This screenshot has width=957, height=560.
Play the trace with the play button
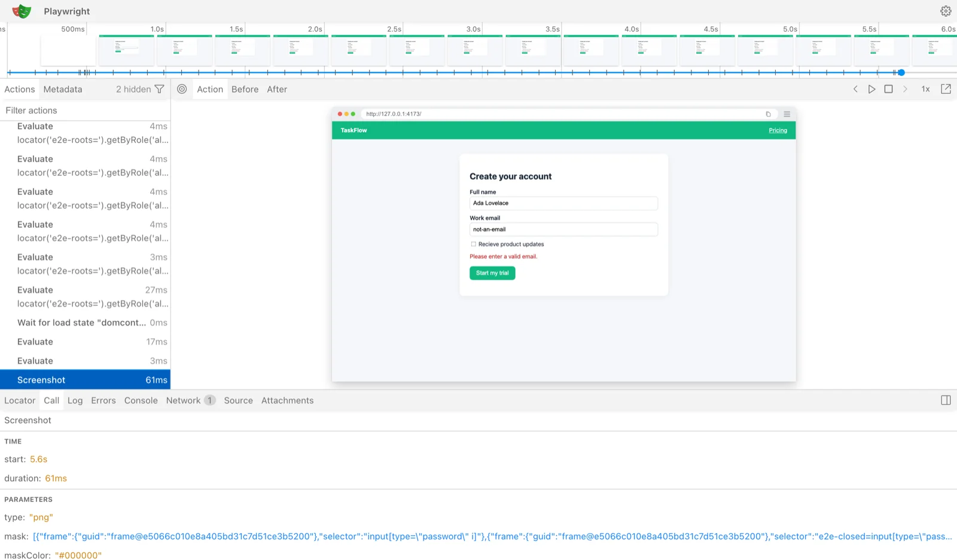click(x=872, y=89)
